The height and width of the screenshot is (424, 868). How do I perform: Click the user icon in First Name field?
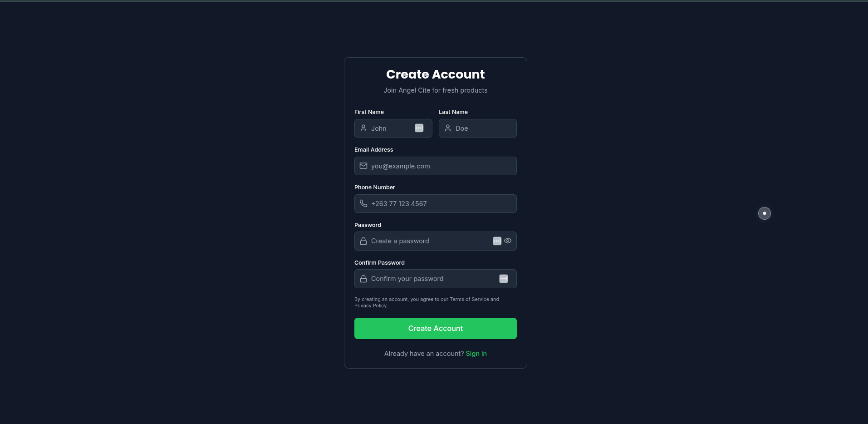[363, 128]
